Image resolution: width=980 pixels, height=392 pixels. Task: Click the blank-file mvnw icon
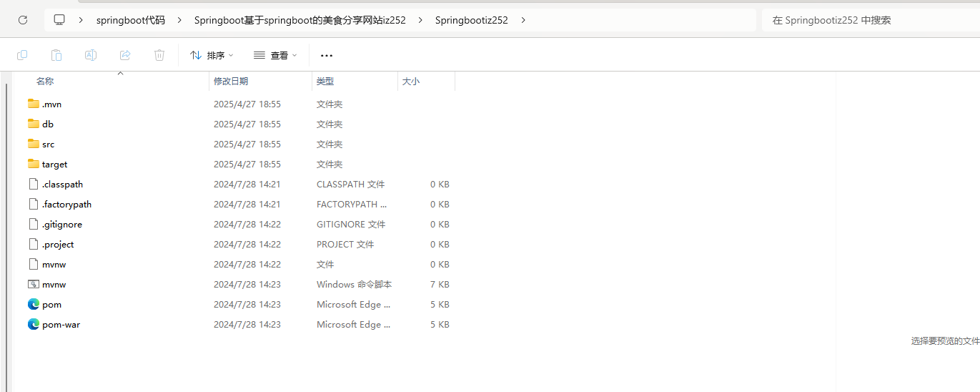pyautogui.click(x=34, y=264)
